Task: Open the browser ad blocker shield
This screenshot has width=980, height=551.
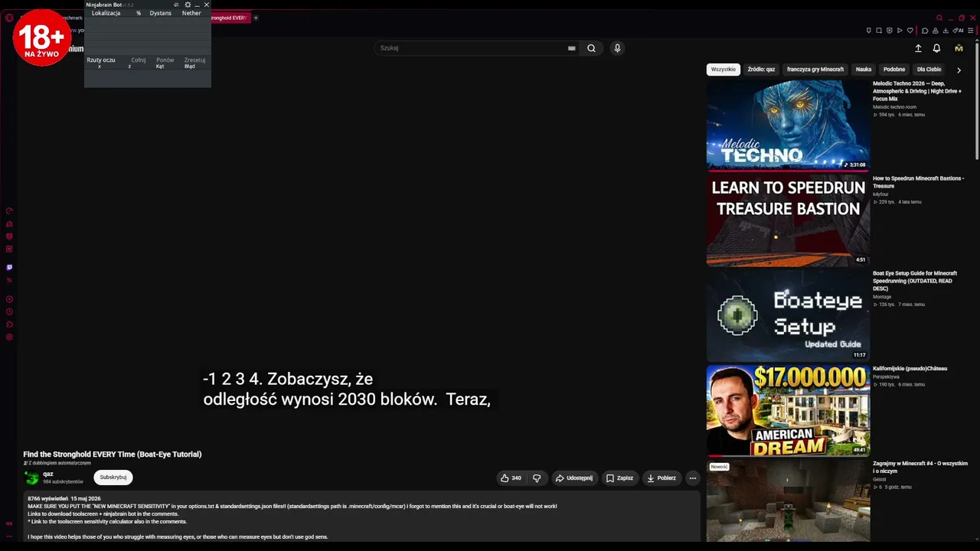Action: 889,31
